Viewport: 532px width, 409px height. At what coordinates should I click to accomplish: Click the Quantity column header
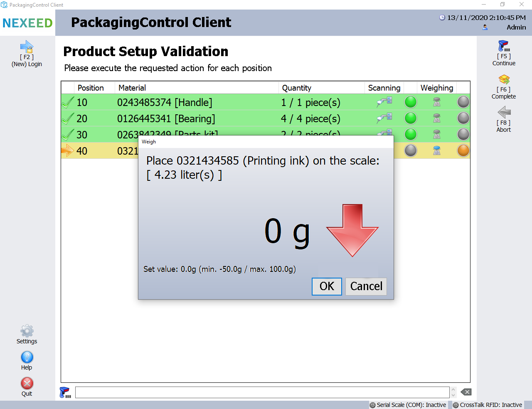click(296, 88)
